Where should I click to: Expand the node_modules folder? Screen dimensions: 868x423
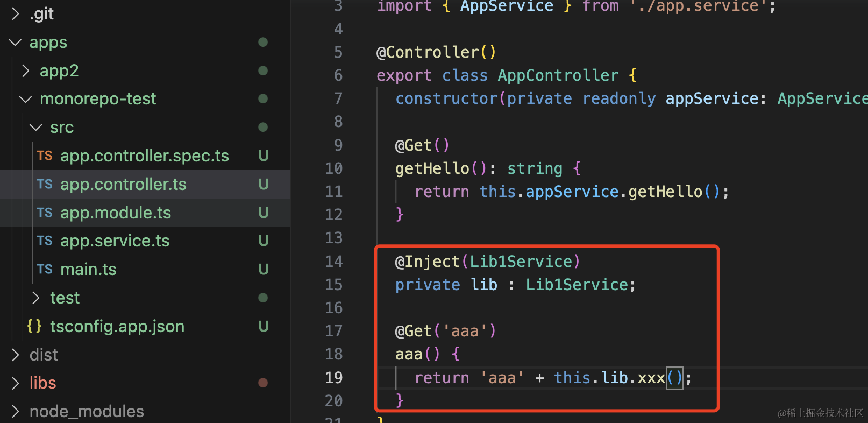[x=16, y=412]
